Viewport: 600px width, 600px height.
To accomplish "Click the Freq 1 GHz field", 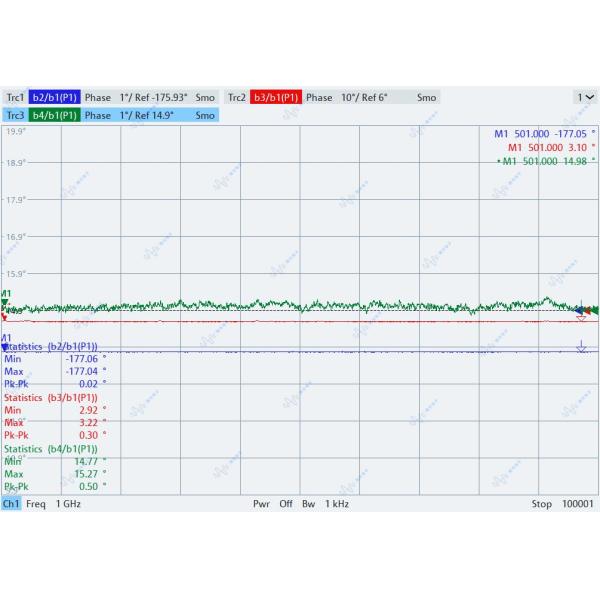I will [54, 504].
